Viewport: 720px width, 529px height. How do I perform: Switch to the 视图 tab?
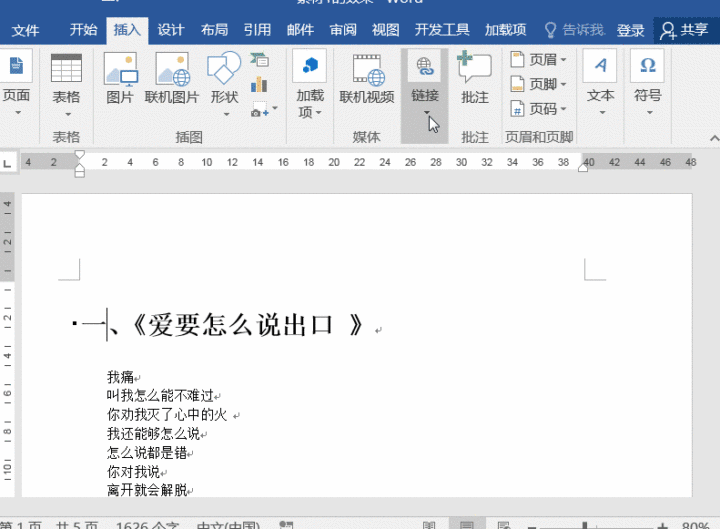(x=385, y=30)
